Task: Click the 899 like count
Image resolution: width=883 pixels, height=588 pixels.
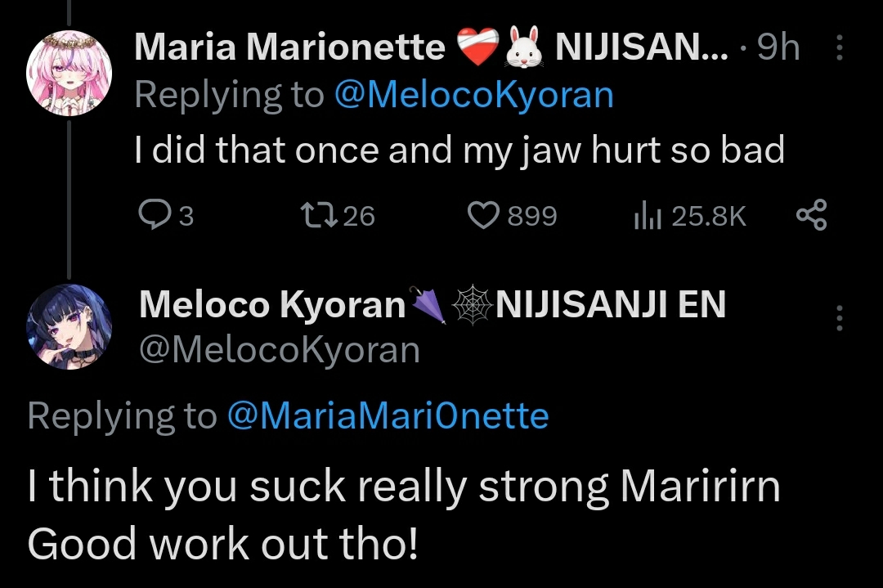Action: tap(532, 216)
